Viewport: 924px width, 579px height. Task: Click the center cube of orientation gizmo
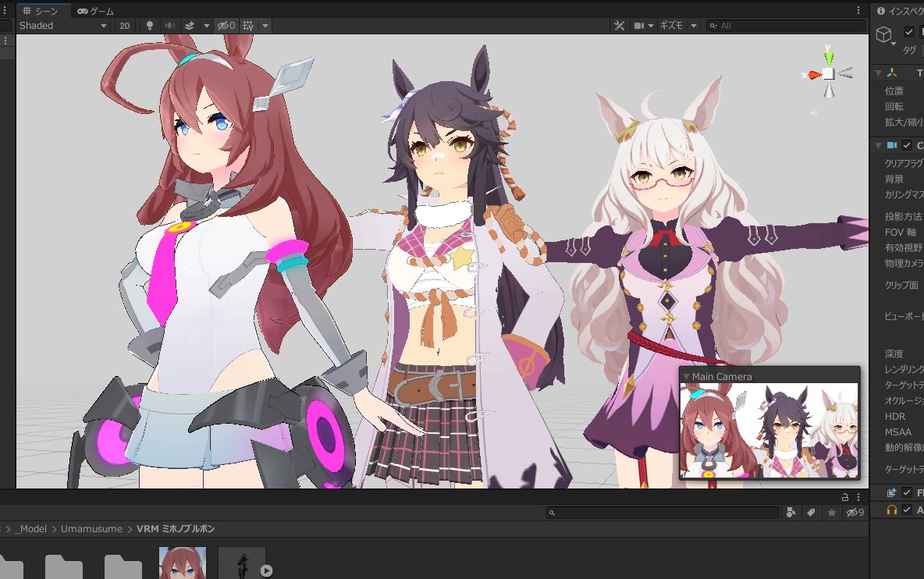[829, 73]
